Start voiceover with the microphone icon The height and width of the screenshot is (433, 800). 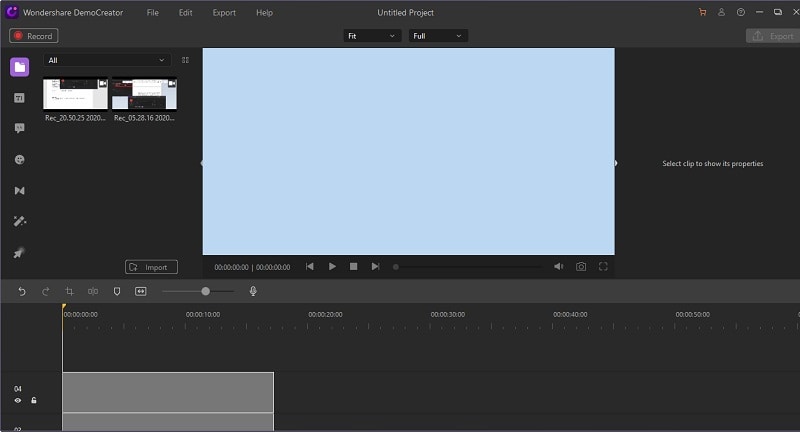[x=253, y=291]
